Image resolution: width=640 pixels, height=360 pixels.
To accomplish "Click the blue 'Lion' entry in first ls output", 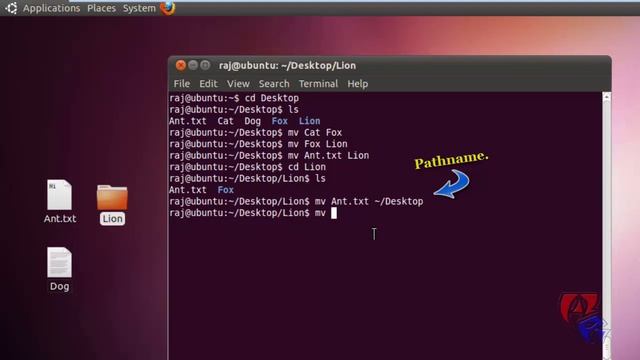I will coord(309,121).
